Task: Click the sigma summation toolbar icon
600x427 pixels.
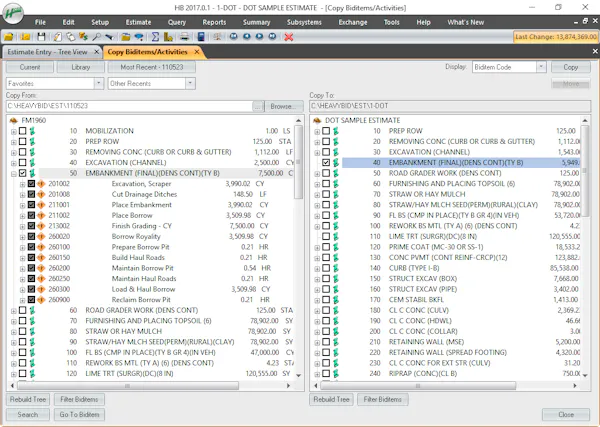Action: coord(155,37)
